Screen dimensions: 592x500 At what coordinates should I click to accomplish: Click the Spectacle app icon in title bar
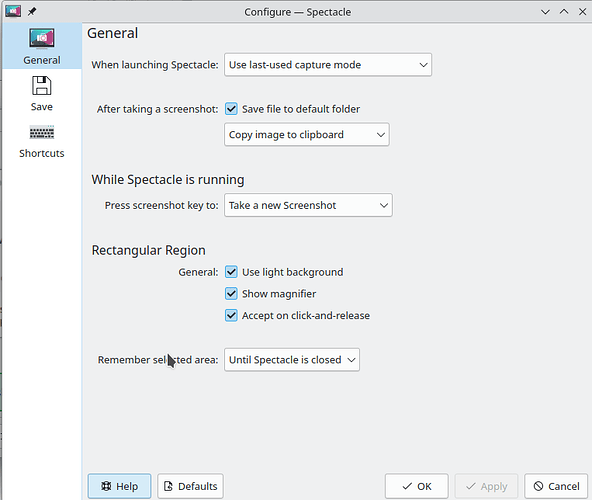[13, 11]
